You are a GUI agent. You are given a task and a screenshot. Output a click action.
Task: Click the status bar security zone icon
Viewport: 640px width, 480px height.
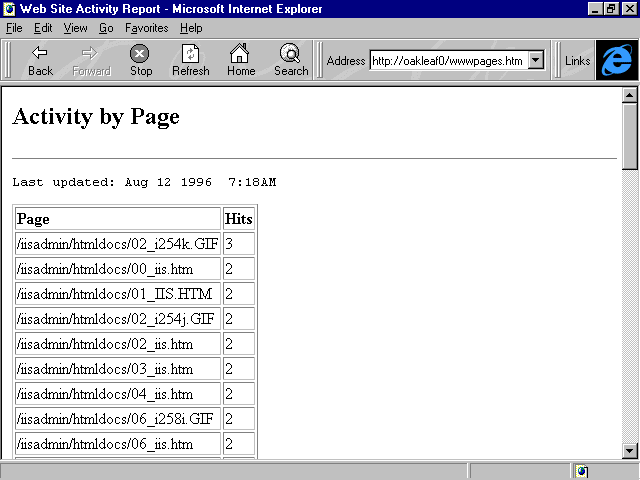(x=581, y=471)
